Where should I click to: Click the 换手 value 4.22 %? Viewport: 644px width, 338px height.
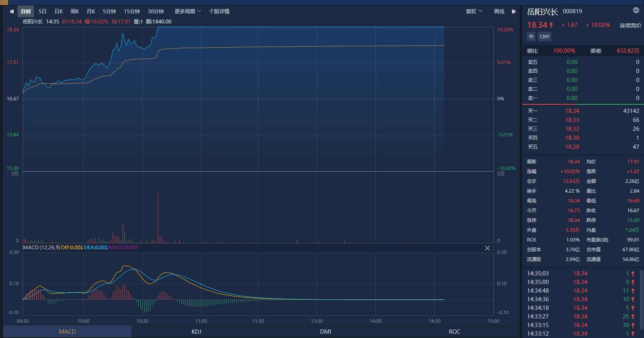(572, 191)
